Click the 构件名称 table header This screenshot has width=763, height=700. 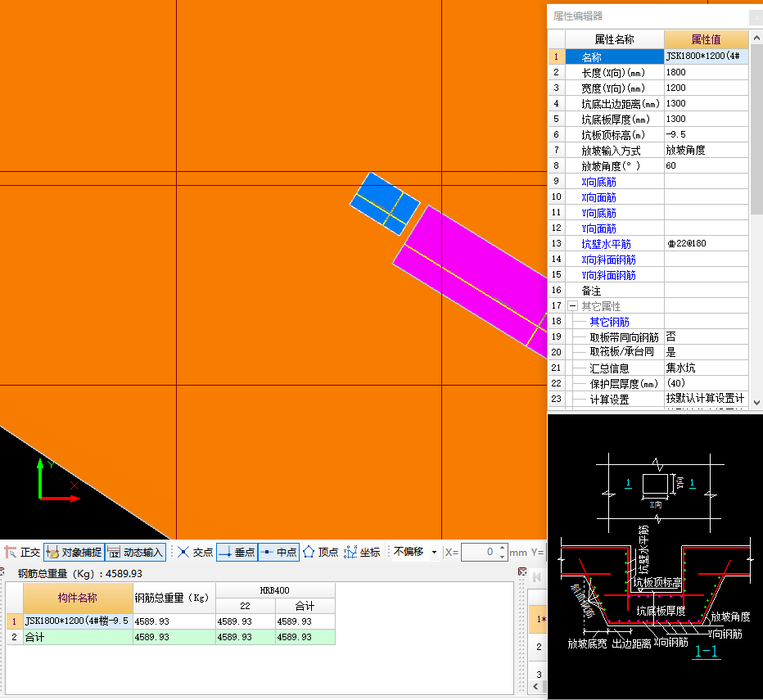coord(78,598)
